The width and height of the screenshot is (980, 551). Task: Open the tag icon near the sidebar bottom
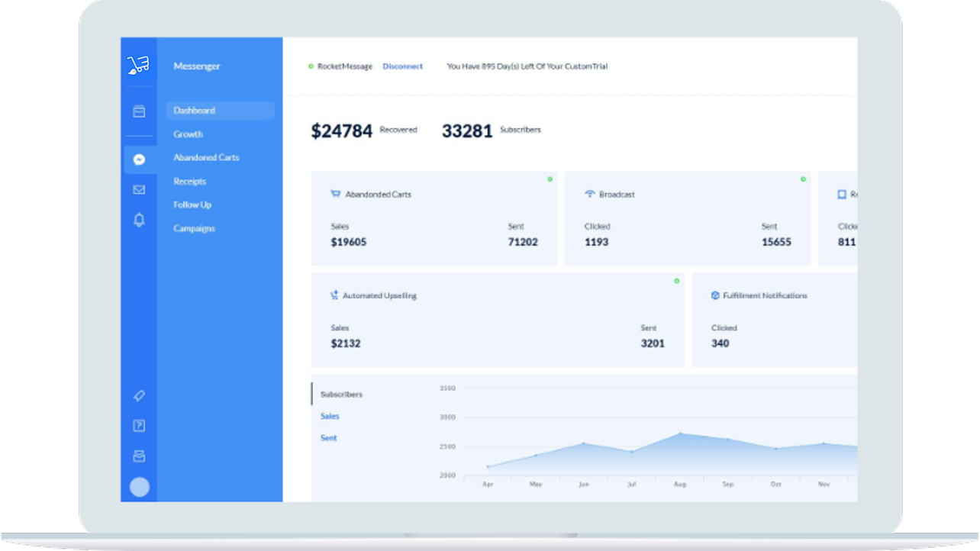coord(139,396)
